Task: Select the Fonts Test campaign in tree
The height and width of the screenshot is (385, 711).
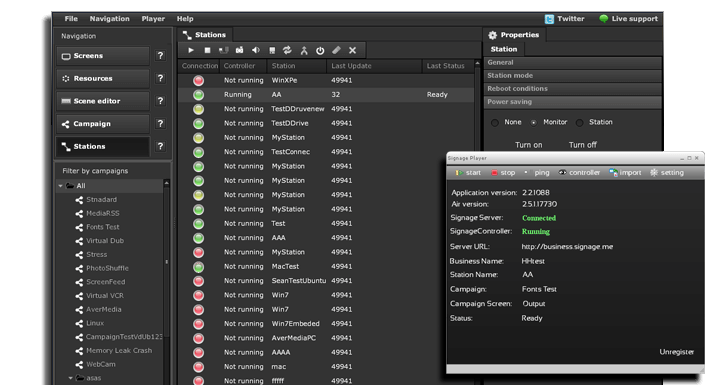Action: pyautogui.click(x=103, y=227)
